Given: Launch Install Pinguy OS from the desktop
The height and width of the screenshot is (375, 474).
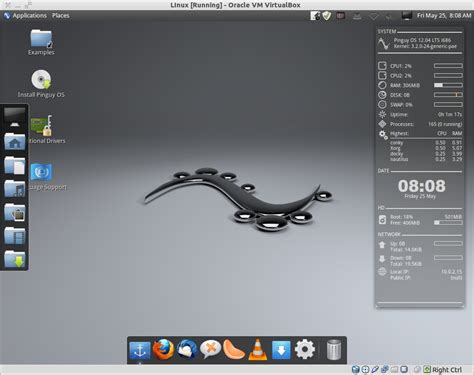Looking at the screenshot, I should click(41, 84).
